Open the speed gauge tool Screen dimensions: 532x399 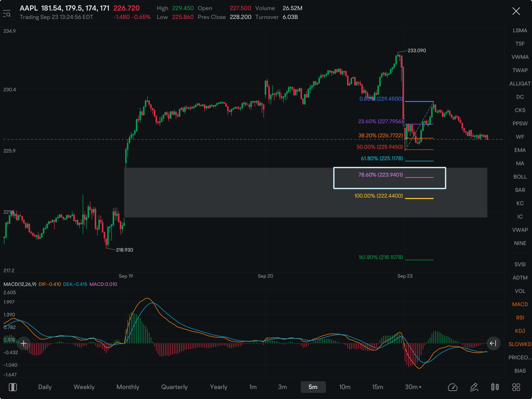(452, 387)
